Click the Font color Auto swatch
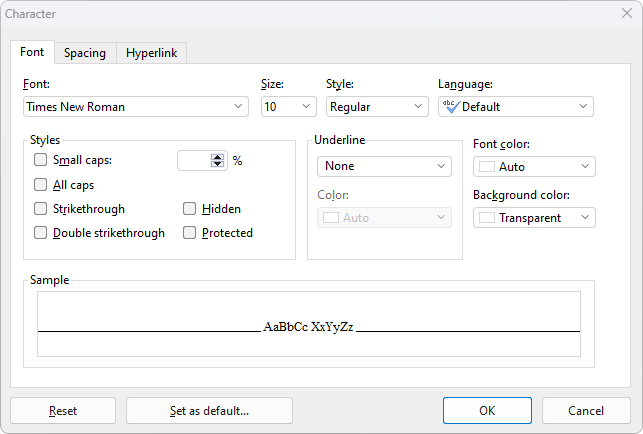The width and height of the screenshot is (643, 434). coord(487,167)
